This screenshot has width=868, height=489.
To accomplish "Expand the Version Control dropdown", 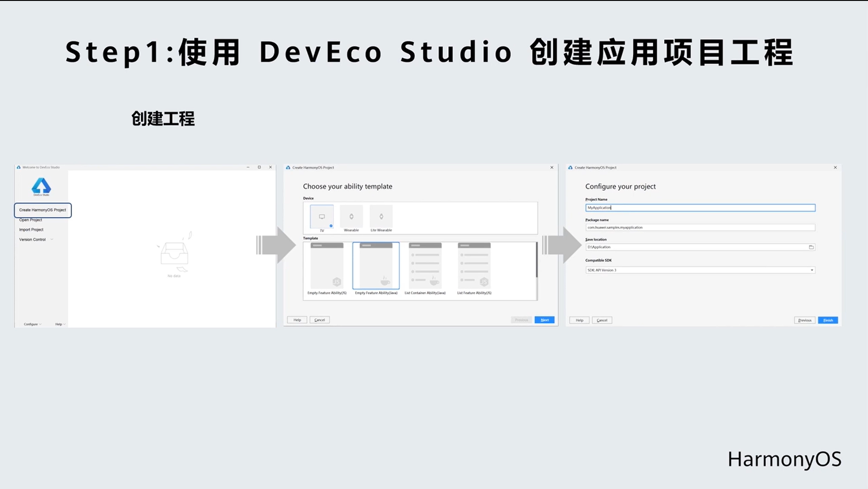I will [x=36, y=240].
